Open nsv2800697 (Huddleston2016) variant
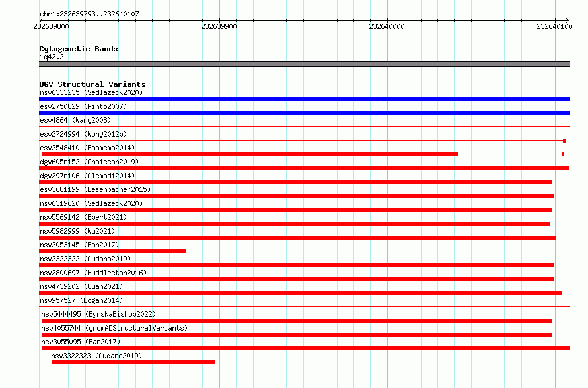 click(x=93, y=273)
